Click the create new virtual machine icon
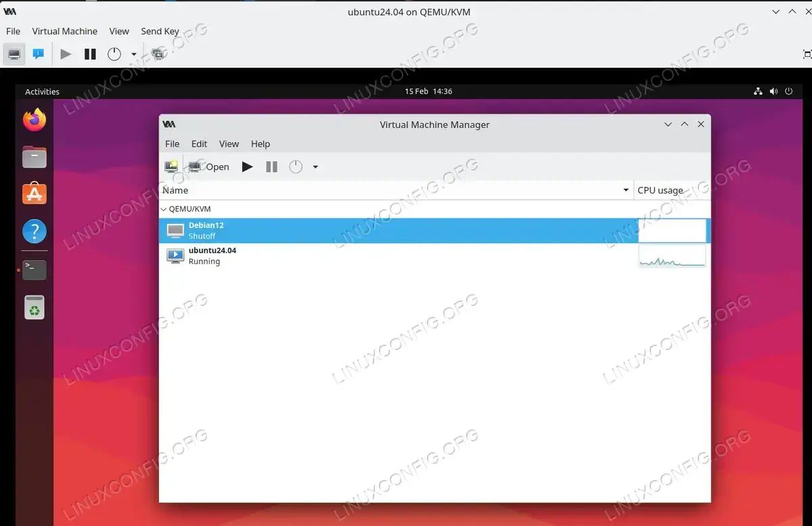The image size is (812, 526). (172, 167)
